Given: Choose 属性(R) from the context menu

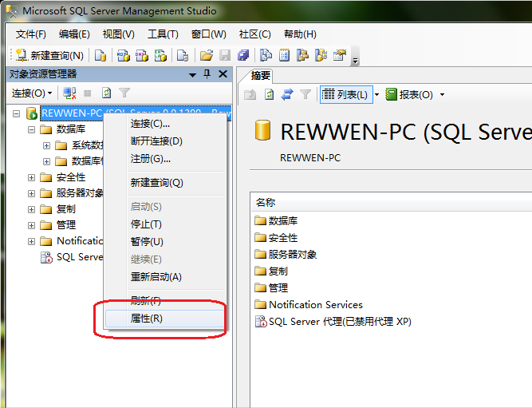Looking at the screenshot, I should 165,319.
